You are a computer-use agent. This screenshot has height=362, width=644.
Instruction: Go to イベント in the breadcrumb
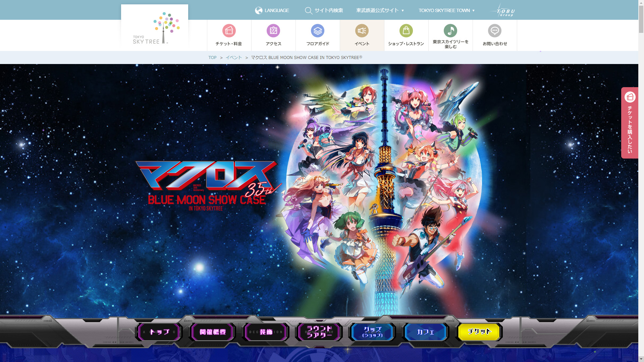tap(233, 58)
